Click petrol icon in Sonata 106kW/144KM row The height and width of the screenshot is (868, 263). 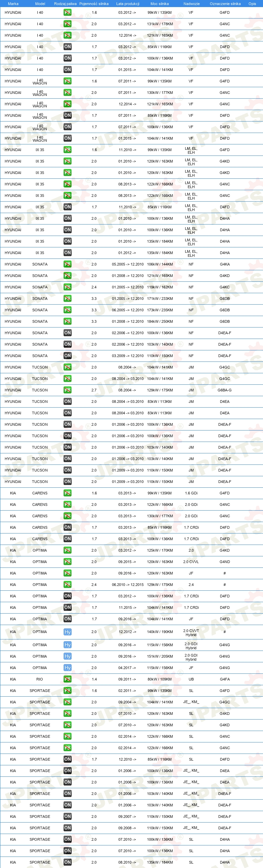pos(67,264)
